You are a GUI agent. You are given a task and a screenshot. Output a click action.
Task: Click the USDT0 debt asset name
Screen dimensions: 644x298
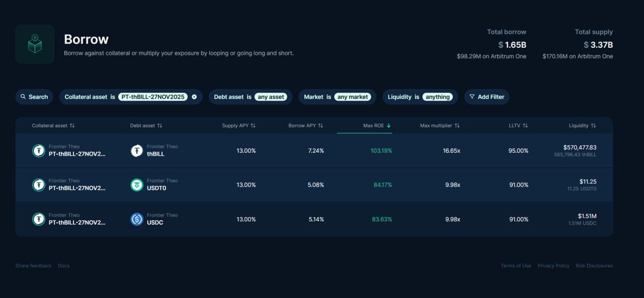[157, 188]
